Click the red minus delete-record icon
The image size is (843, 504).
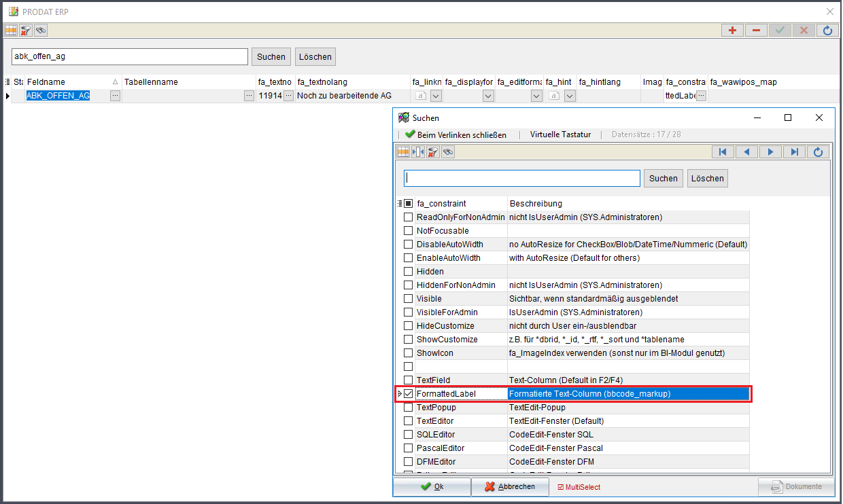pyautogui.click(x=756, y=31)
